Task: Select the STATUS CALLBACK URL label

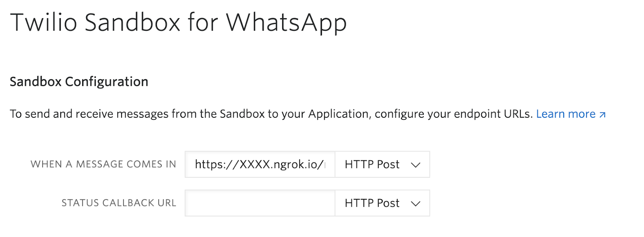Action: [119, 203]
